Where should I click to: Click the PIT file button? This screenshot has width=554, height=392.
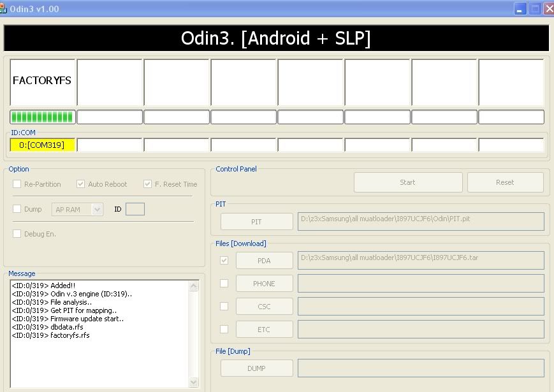pos(256,222)
